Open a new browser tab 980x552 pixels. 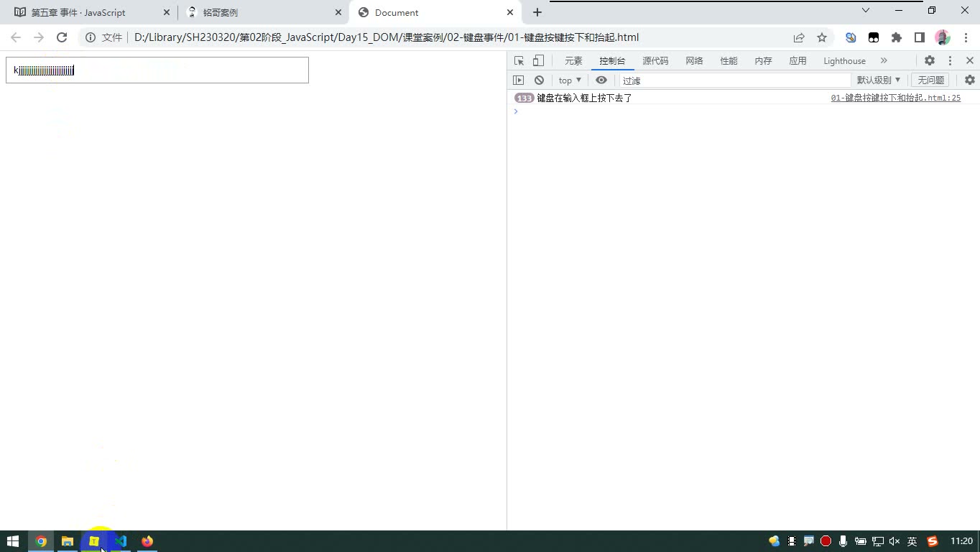(537, 12)
